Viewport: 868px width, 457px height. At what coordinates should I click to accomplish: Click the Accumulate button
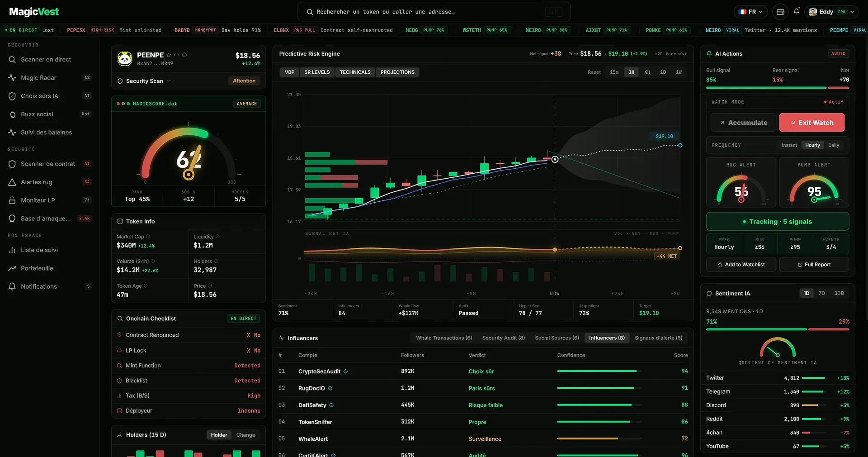(x=743, y=123)
